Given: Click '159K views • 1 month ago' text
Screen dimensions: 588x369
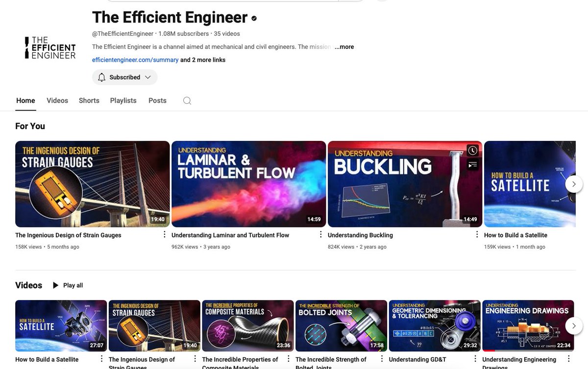Looking at the screenshot, I should [x=514, y=247].
